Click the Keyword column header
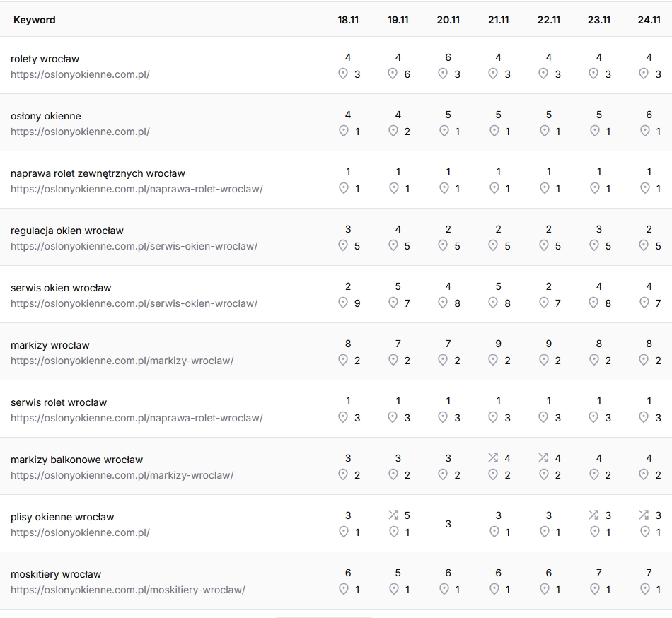 pos(34,20)
